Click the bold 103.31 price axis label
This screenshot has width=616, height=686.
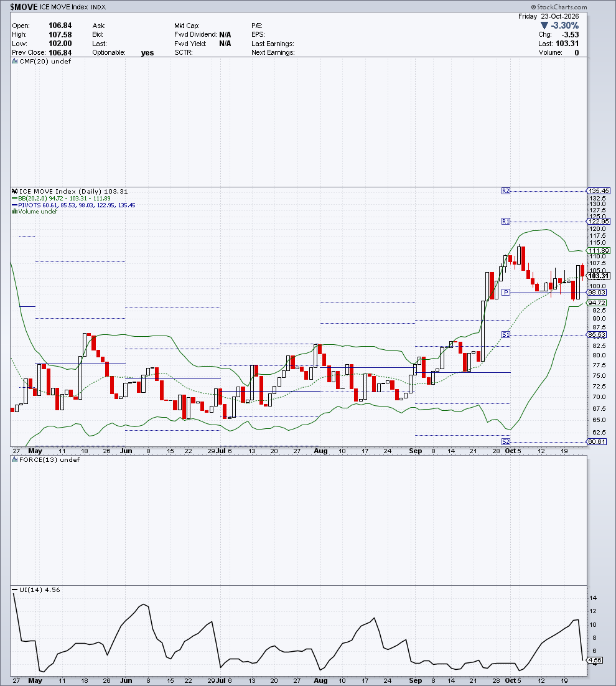coord(599,276)
